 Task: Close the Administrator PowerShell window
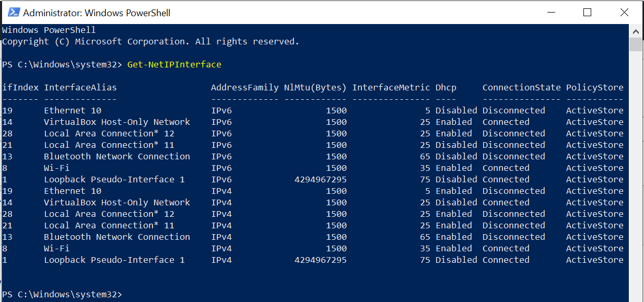(624, 13)
